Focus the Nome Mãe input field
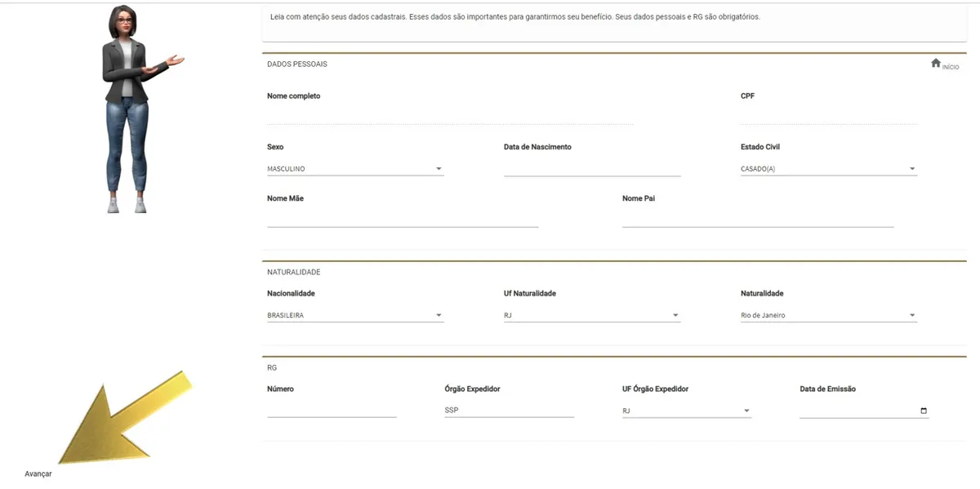Screen dimensions: 980x489 (402, 219)
